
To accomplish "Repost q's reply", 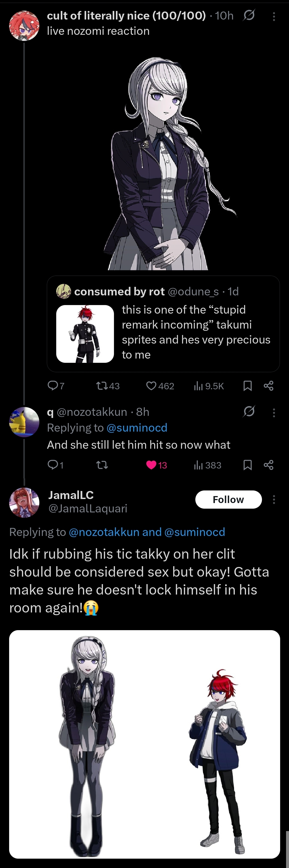I will pos(102,465).
